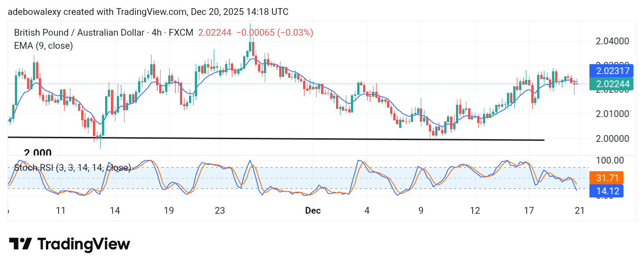Viewport: 644px width, 267px height.
Task: Click the Dec label on the time axis
Action: [313, 211]
